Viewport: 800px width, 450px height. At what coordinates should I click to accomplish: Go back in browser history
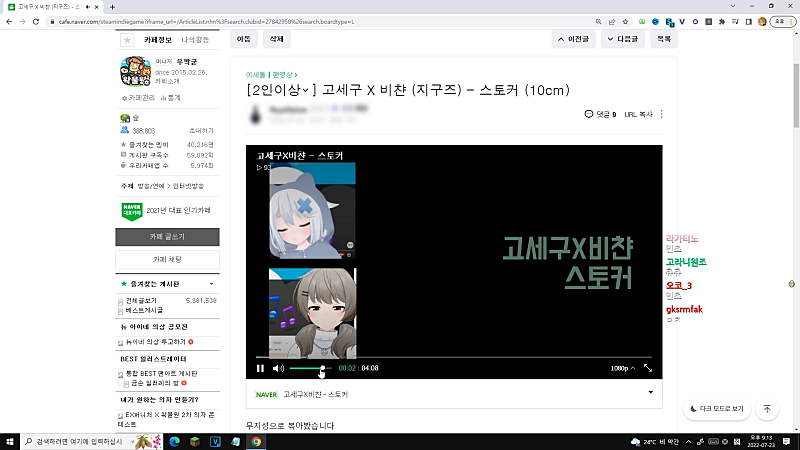pyautogui.click(x=9, y=21)
